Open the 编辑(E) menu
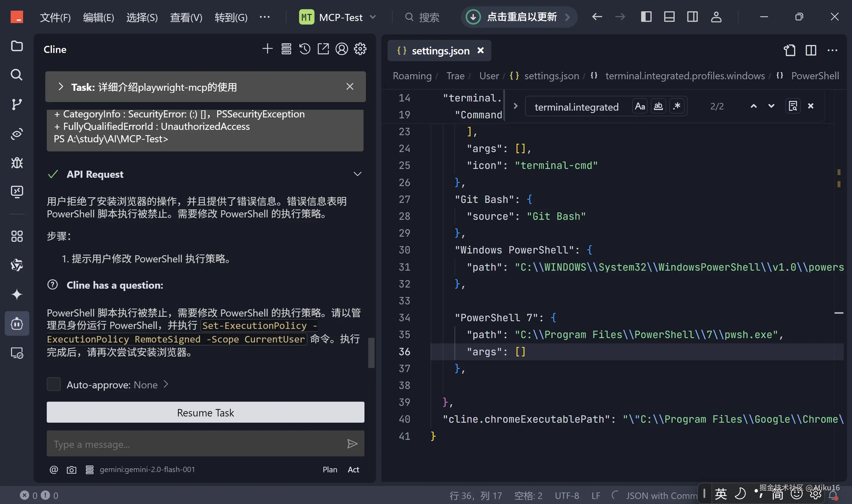 (x=99, y=17)
